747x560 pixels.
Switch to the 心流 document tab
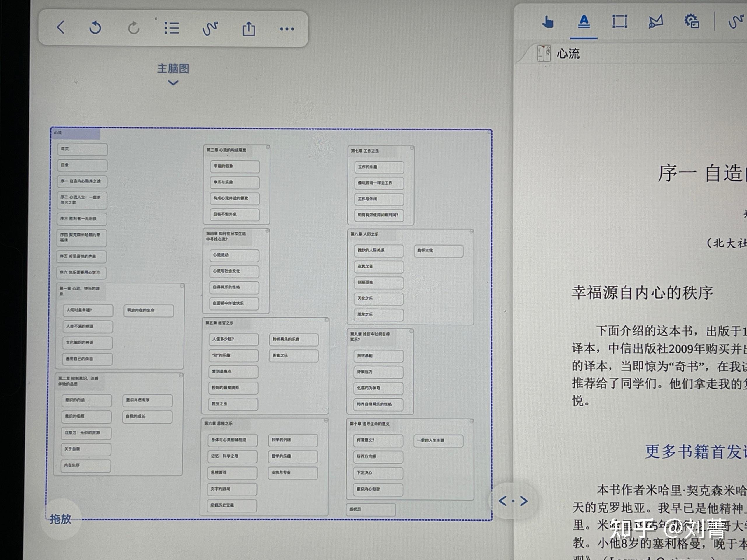(x=568, y=54)
